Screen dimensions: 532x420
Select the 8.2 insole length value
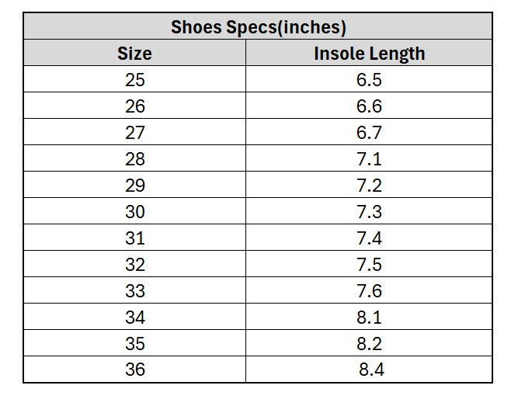tap(369, 343)
